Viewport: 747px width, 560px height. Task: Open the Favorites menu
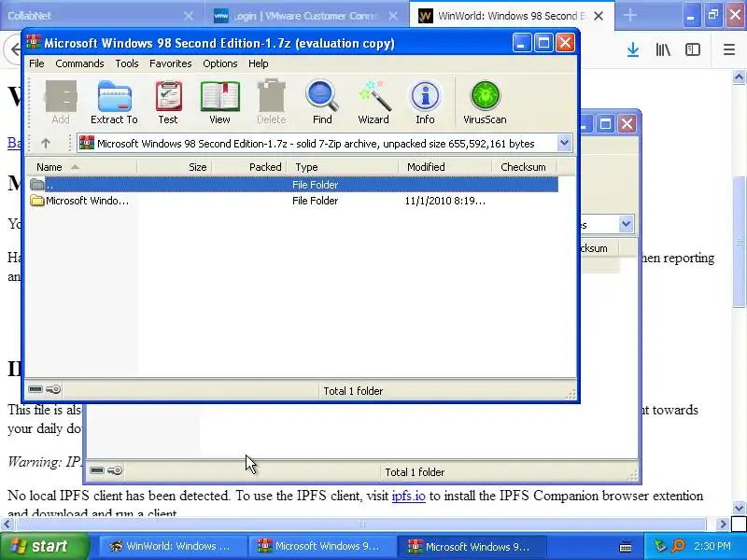tap(171, 63)
